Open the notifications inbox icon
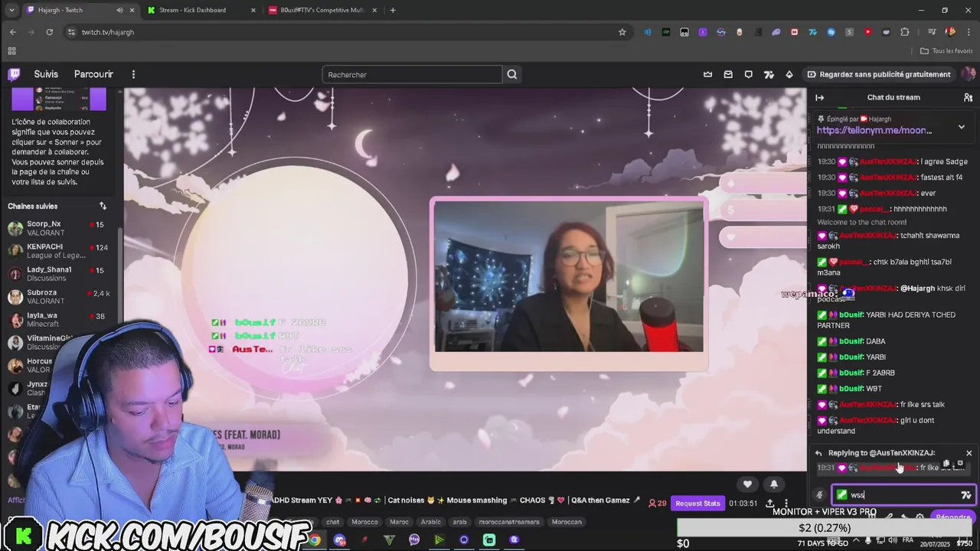This screenshot has width=980, height=551. point(728,74)
